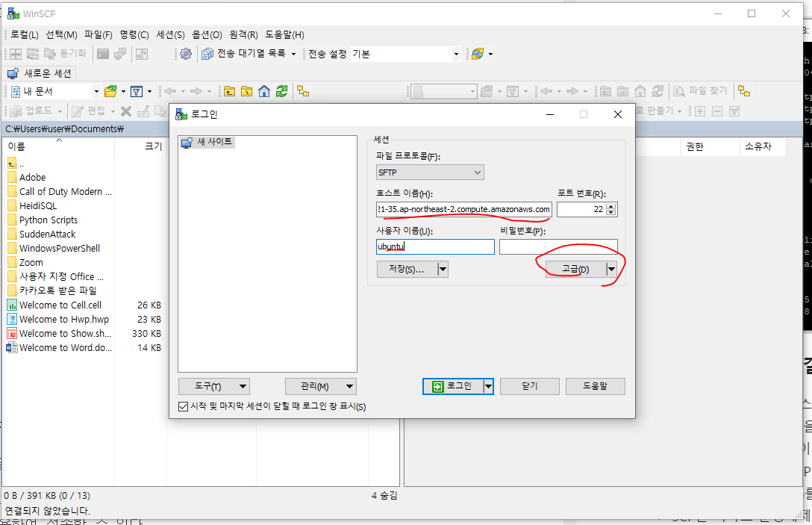Image resolution: width=812 pixels, height=525 pixels.
Task: Open the Adobe folder
Action: pyautogui.click(x=32, y=177)
